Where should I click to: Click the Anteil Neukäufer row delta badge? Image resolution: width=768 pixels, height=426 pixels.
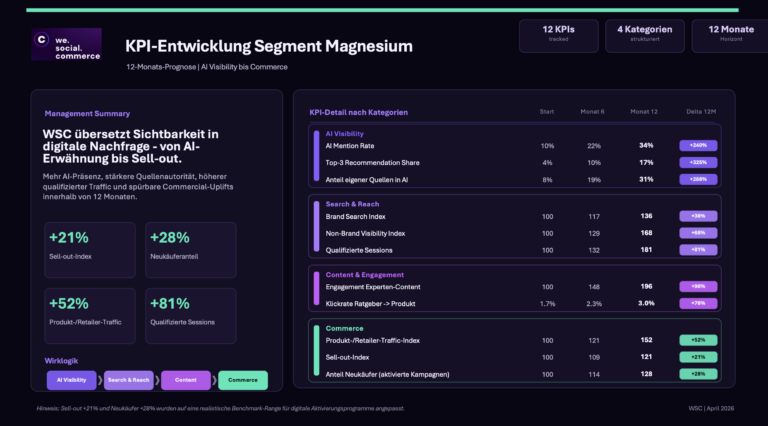pyautogui.click(x=698, y=374)
